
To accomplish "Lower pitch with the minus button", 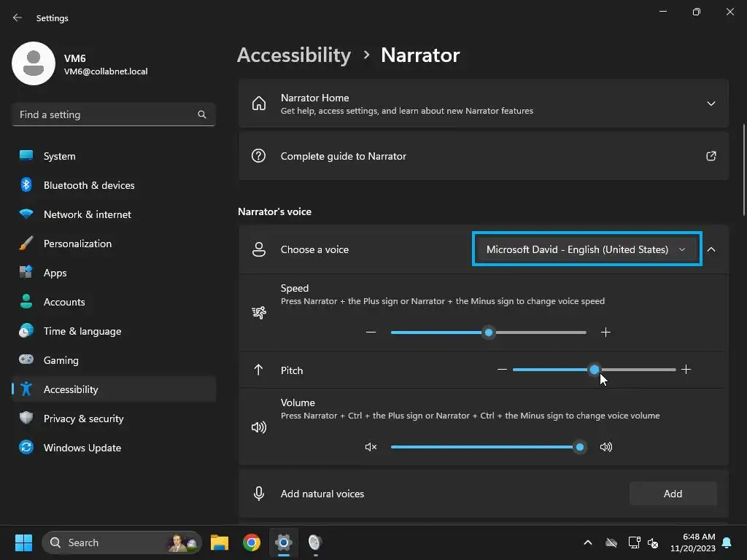I will click(502, 370).
